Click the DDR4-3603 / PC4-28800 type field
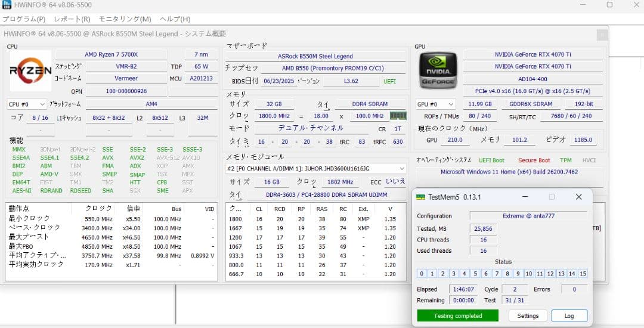Screen dimensions: 644x328 coord(327,195)
